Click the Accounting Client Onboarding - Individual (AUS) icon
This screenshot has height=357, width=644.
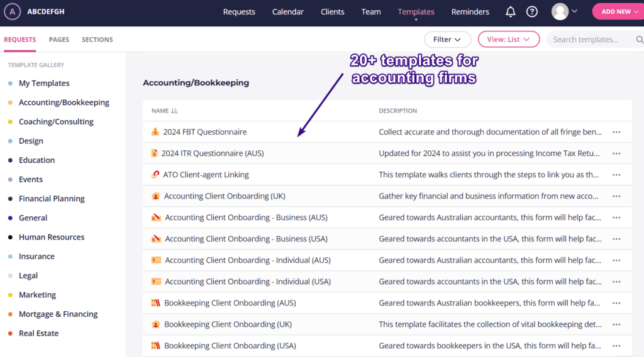(x=156, y=260)
